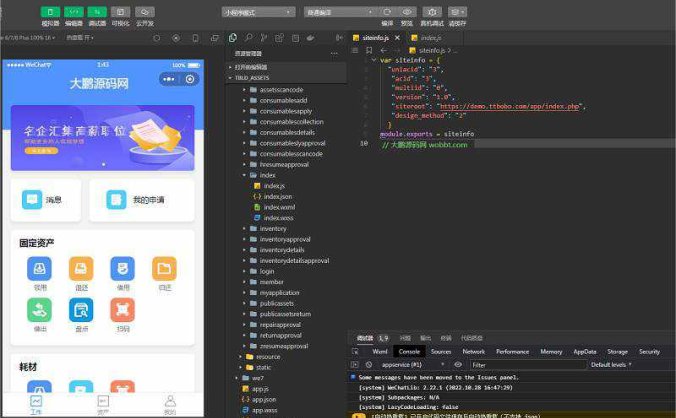Collapse the TBUD_ASSETS root section
The image size is (676, 418).
click(x=286, y=78)
